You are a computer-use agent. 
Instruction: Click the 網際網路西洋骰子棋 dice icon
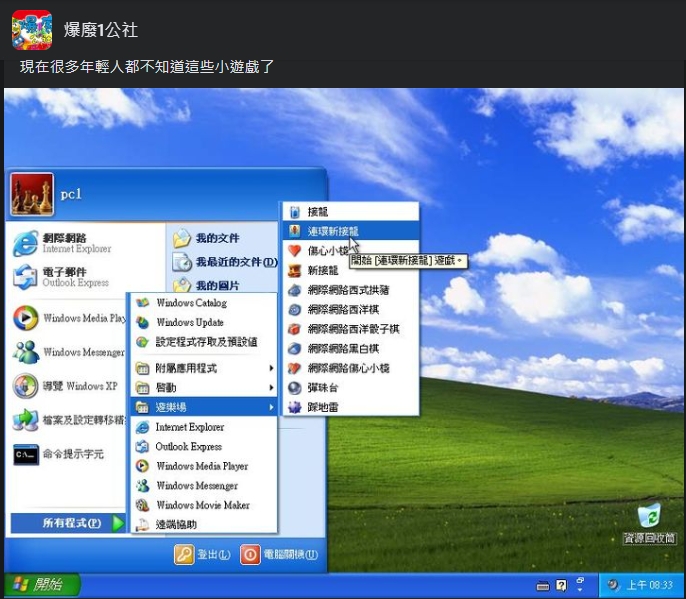(x=294, y=329)
